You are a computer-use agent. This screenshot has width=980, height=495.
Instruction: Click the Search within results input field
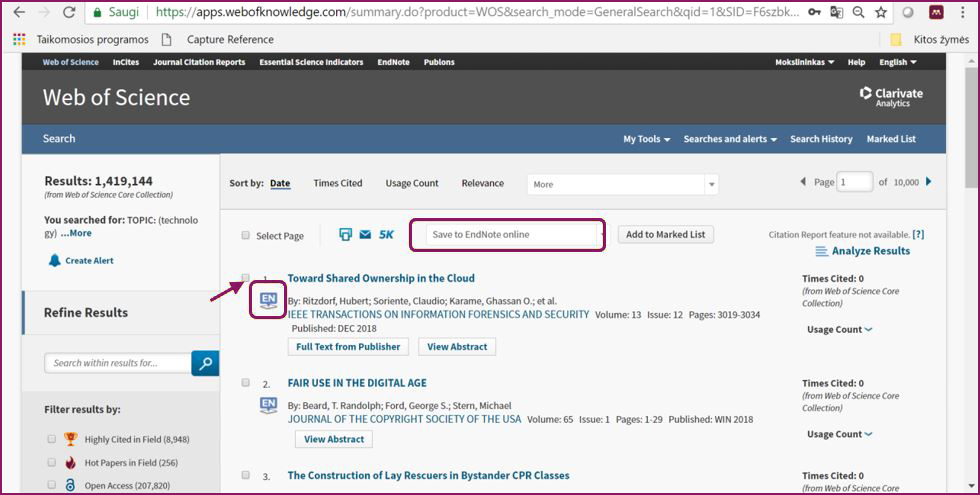118,363
